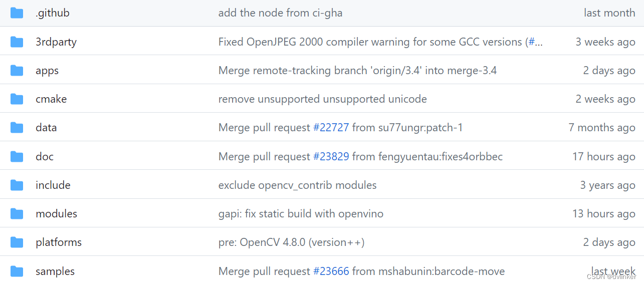View 'remove unsupported unsupported unicode' commit

pyautogui.click(x=322, y=99)
